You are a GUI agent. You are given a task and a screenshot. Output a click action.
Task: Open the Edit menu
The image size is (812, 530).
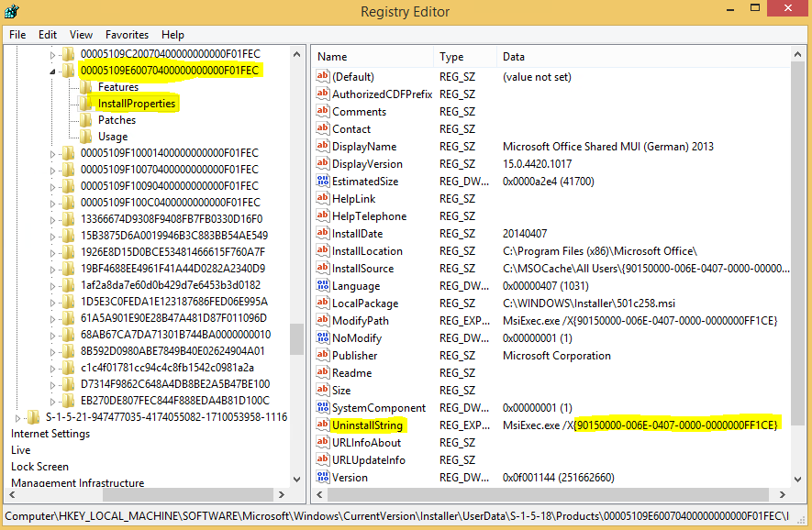pyautogui.click(x=48, y=35)
